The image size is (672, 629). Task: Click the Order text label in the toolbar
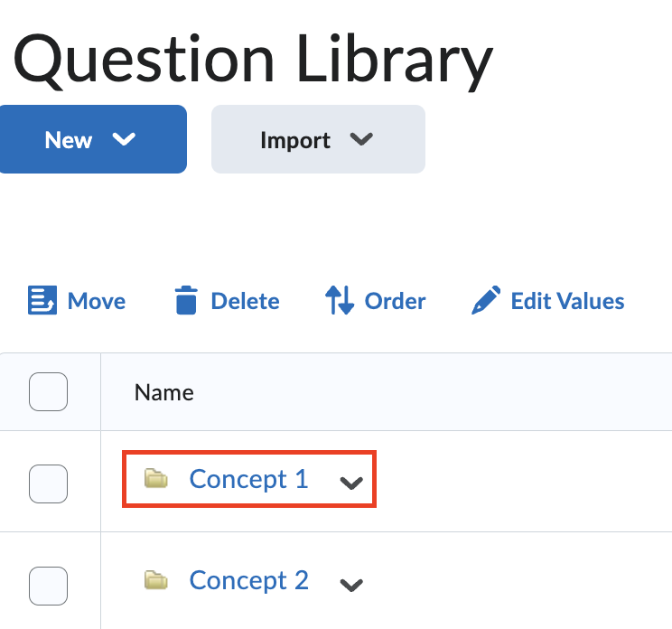[x=395, y=301]
